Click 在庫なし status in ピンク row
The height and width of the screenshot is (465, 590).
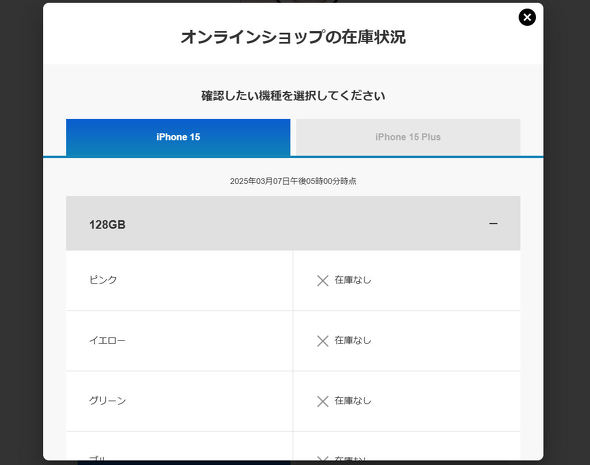point(353,280)
